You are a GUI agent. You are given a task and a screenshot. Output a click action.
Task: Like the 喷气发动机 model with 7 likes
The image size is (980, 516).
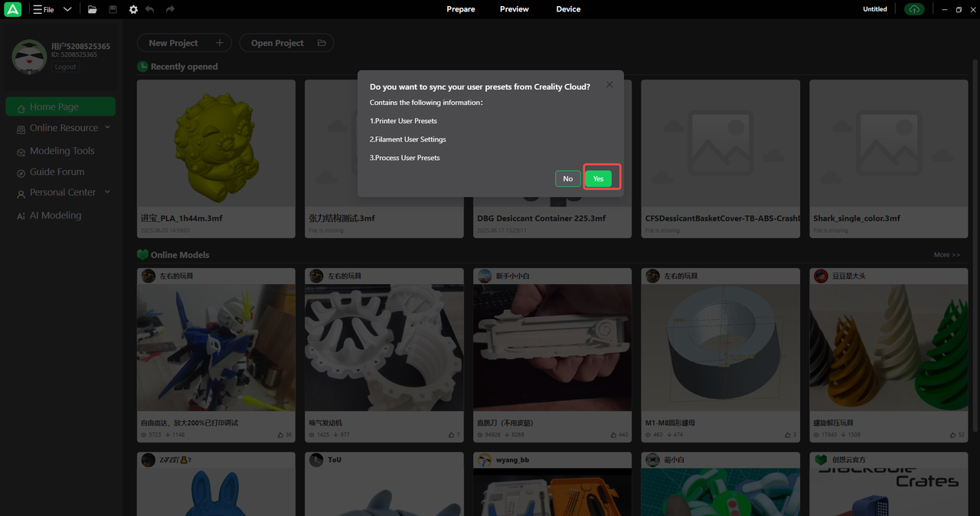pos(452,435)
